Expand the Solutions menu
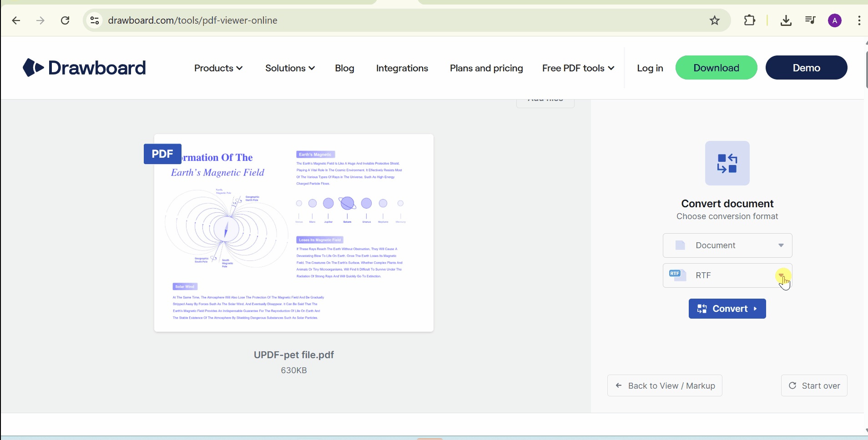The image size is (868, 440). [x=290, y=68]
